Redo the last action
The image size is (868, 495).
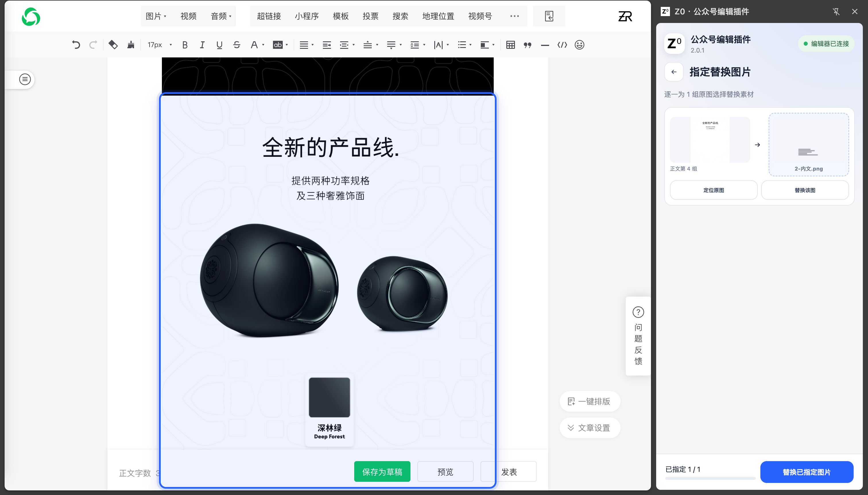pos(93,45)
